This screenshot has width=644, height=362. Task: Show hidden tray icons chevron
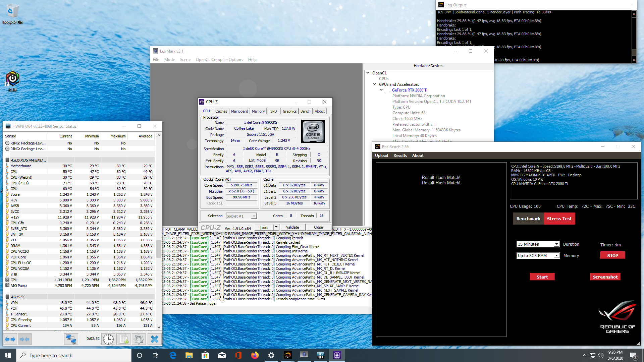tap(584, 355)
